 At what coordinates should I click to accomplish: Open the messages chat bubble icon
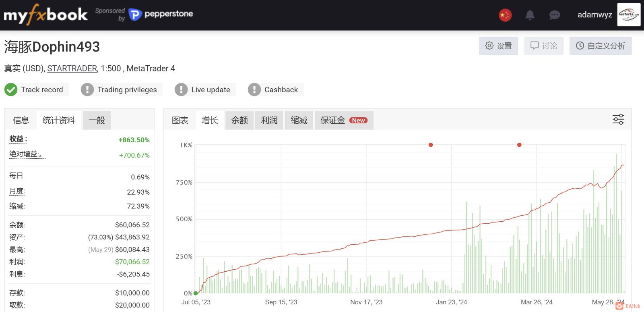554,15
